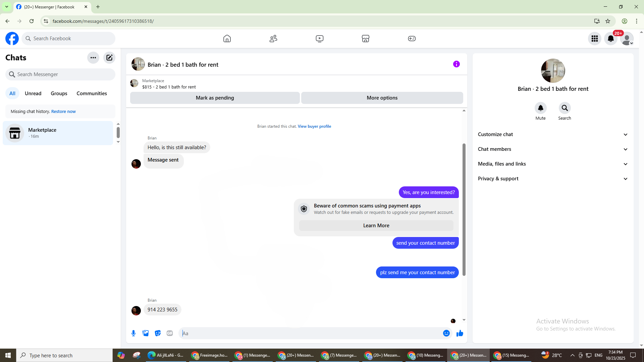Open the GIF picker icon
The image size is (644, 362).
click(x=170, y=333)
